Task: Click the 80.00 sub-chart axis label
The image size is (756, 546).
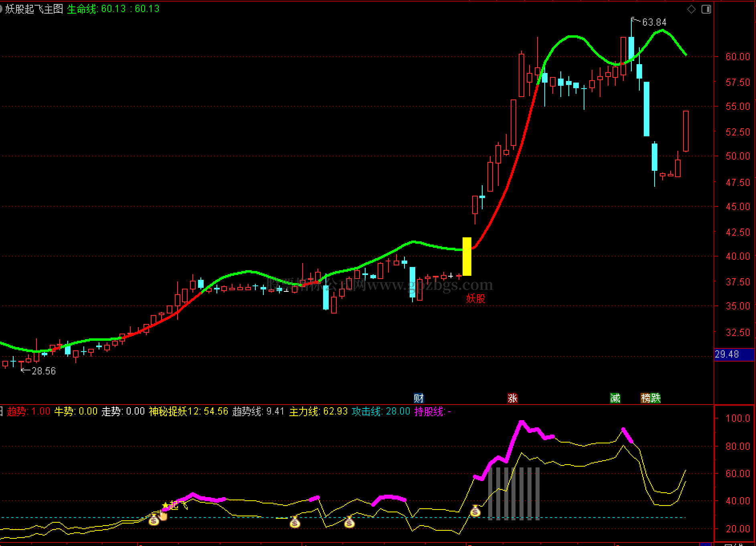Action: point(738,446)
